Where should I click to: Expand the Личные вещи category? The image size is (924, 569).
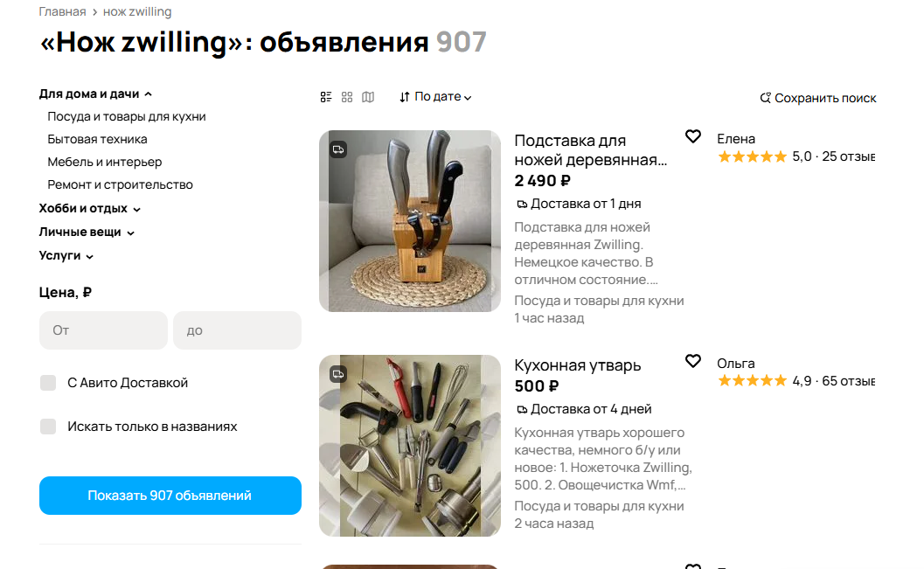click(87, 232)
